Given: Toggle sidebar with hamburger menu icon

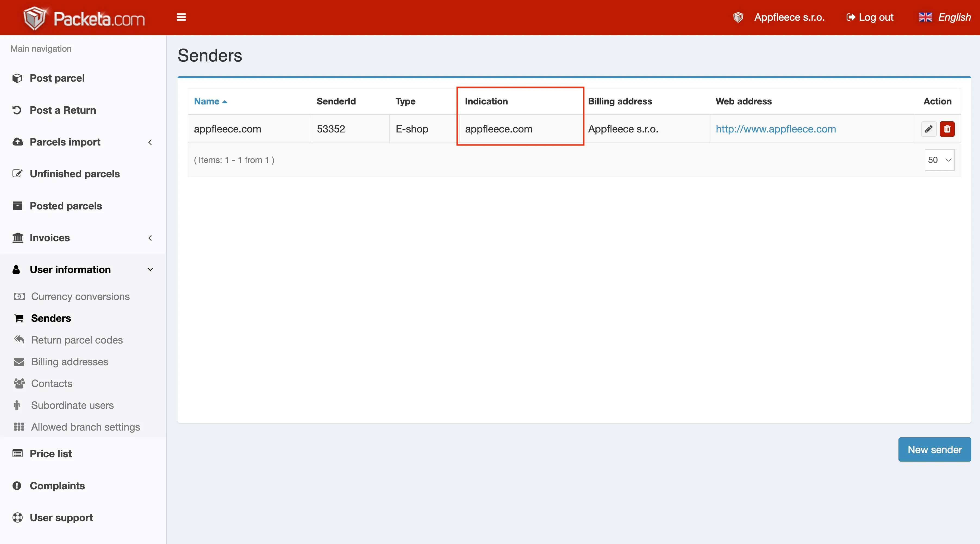Looking at the screenshot, I should 182,17.
